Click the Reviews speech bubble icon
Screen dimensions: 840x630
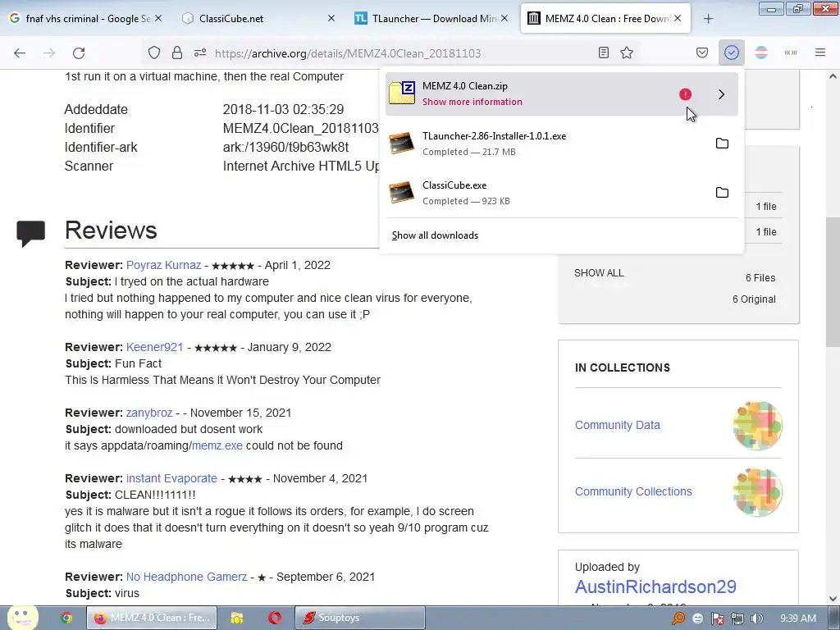click(x=30, y=234)
